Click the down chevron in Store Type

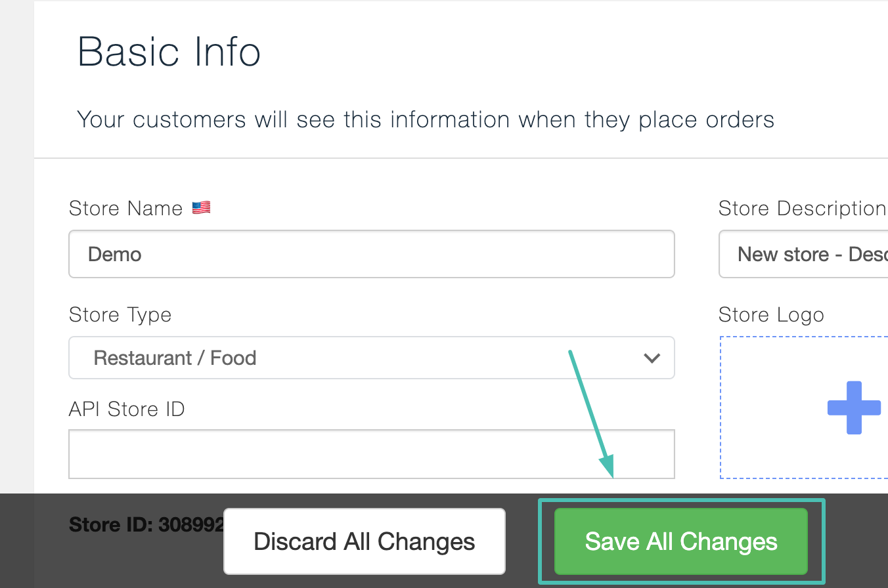[x=652, y=358]
